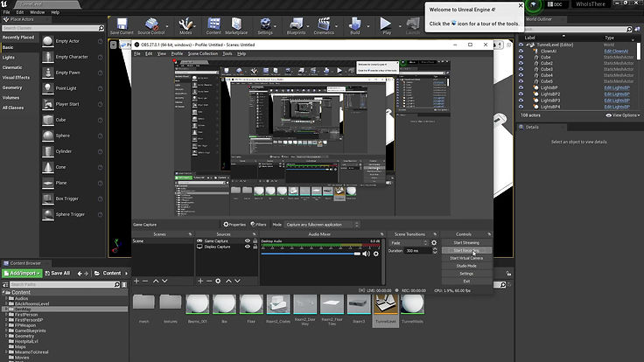
Task: Click Save Current in Unreal toolbar
Action: (122, 26)
